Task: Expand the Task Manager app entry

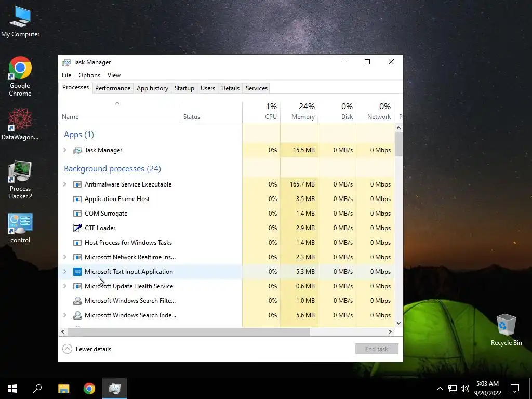Action: [65, 150]
